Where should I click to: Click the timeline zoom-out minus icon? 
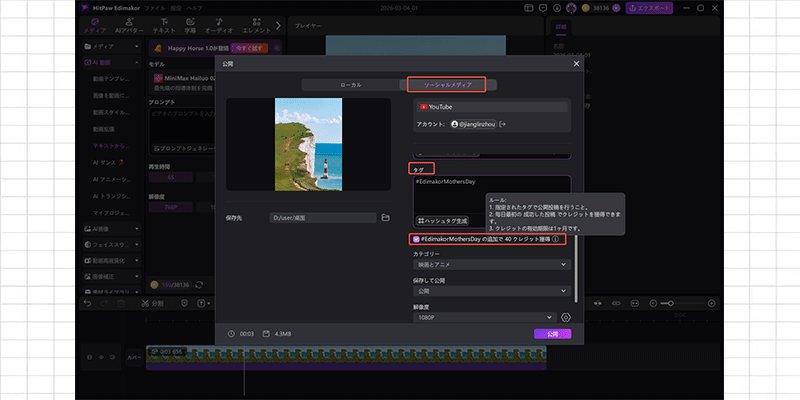click(x=653, y=303)
